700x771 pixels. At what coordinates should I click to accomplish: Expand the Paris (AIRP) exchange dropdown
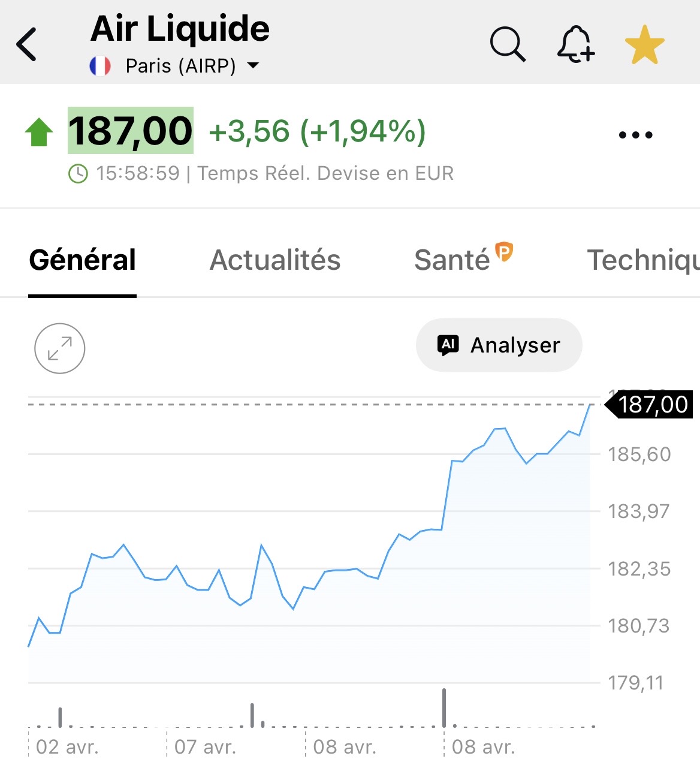(253, 65)
